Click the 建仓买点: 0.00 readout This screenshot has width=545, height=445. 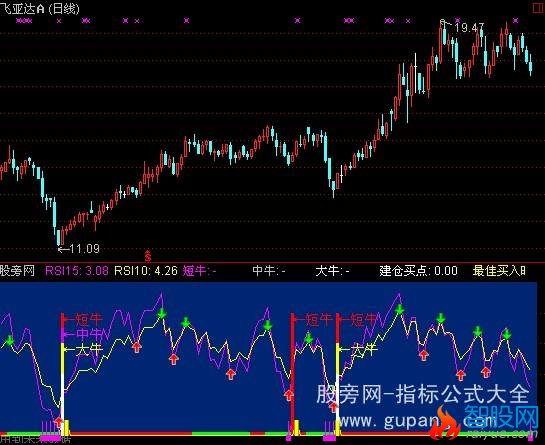(418, 270)
